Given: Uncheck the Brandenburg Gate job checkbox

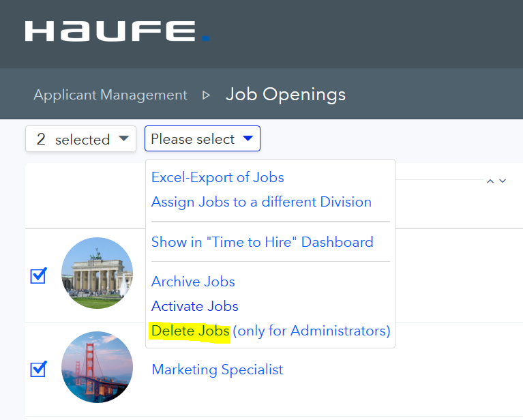Looking at the screenshot, I should pos(38,276).
